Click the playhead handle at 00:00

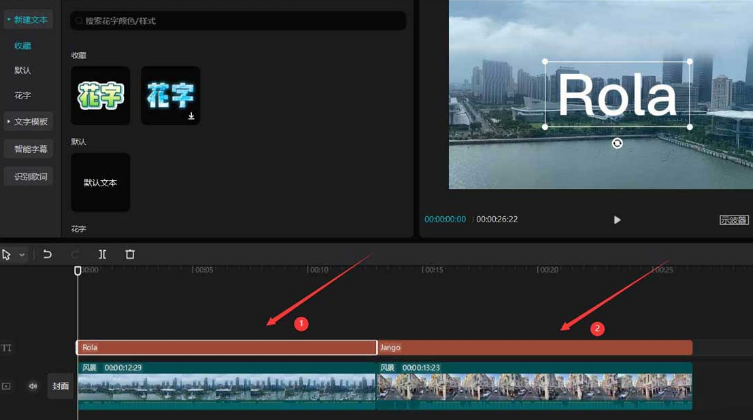(x=78, y=271)
